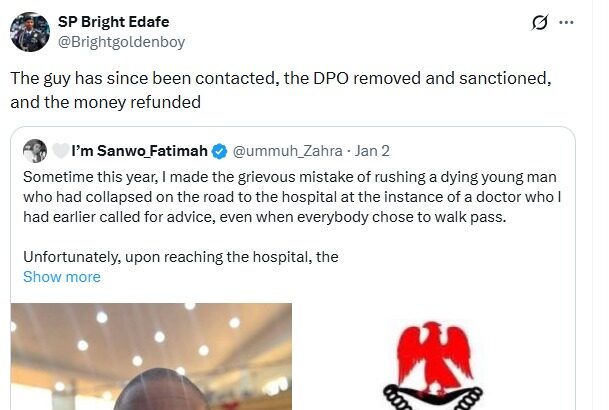Click the white heart emoji before Sanwo_Fatimah
This screenshot has width=609, height=410.
pos(61,151)
